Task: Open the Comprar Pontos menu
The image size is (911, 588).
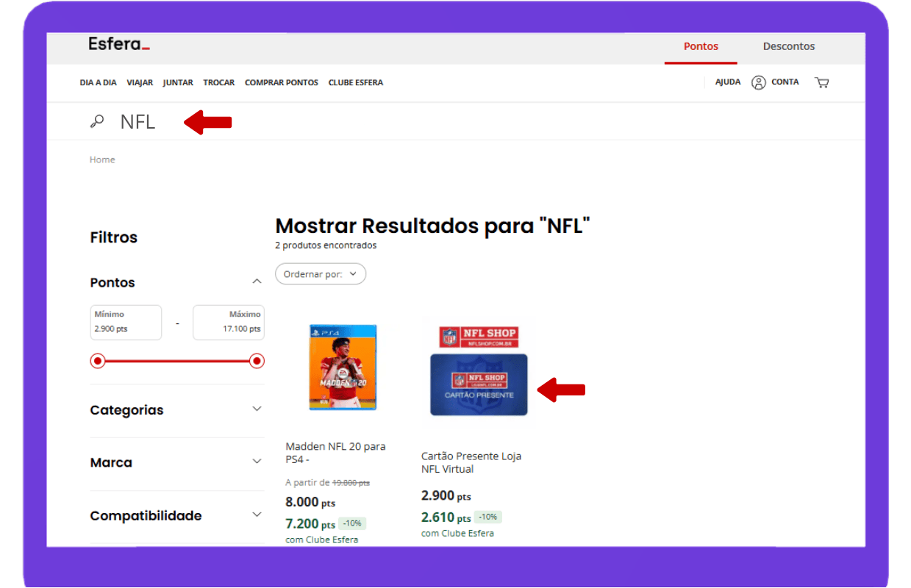Action: (281, 83)
